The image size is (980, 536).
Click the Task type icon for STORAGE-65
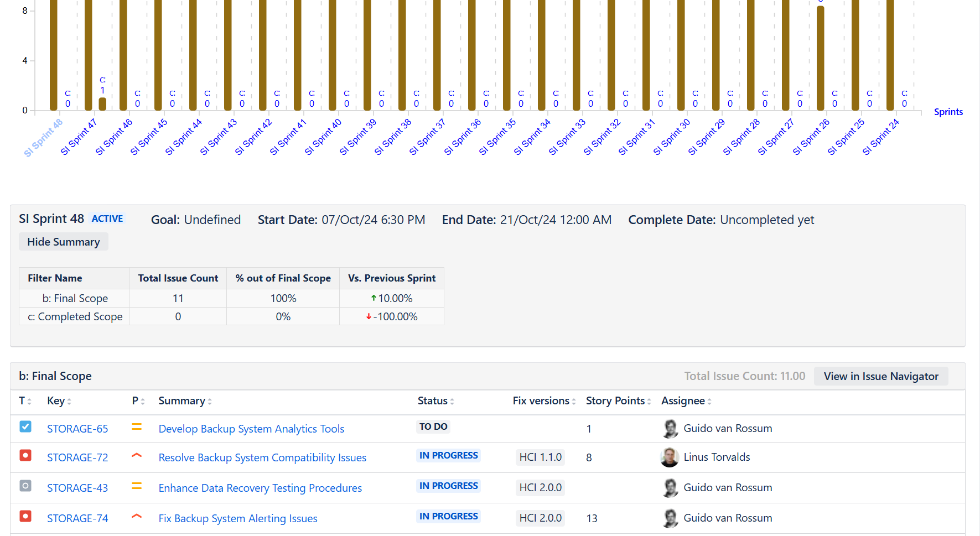(x=25, y=426)
